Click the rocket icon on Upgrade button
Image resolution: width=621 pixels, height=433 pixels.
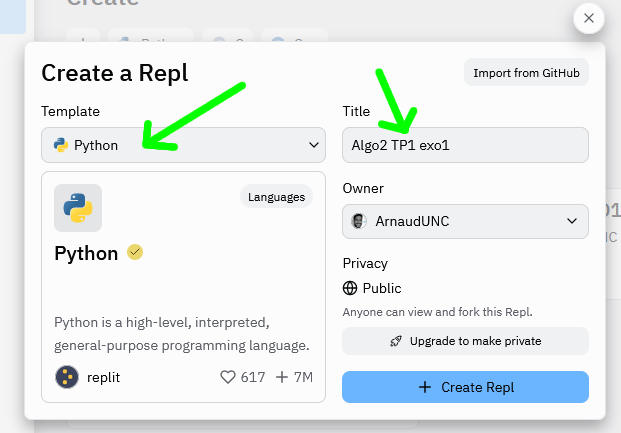pyautogui.click(x=397, y=341)
